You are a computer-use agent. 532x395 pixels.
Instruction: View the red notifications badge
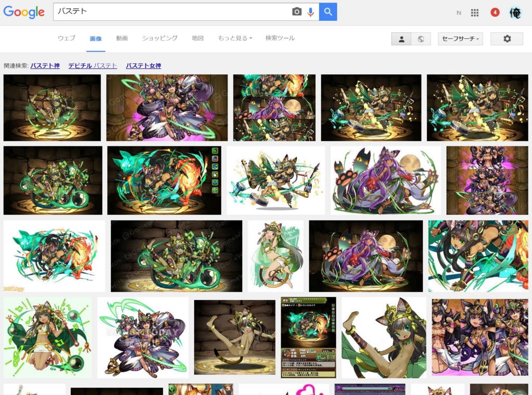pos(495,12)
